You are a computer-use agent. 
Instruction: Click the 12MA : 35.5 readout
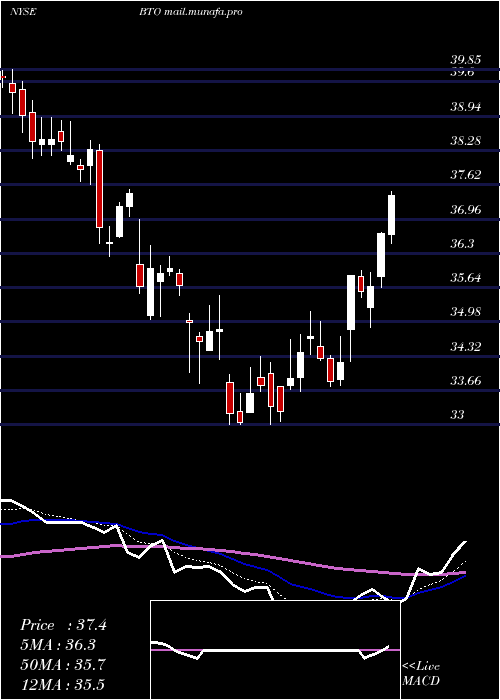tap(62, 684)
